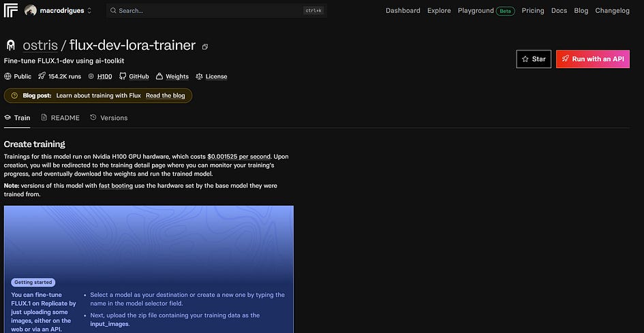Click the search magnifier icon
The height and width of the screenshot is (333, 644).
tap(113, 11)
